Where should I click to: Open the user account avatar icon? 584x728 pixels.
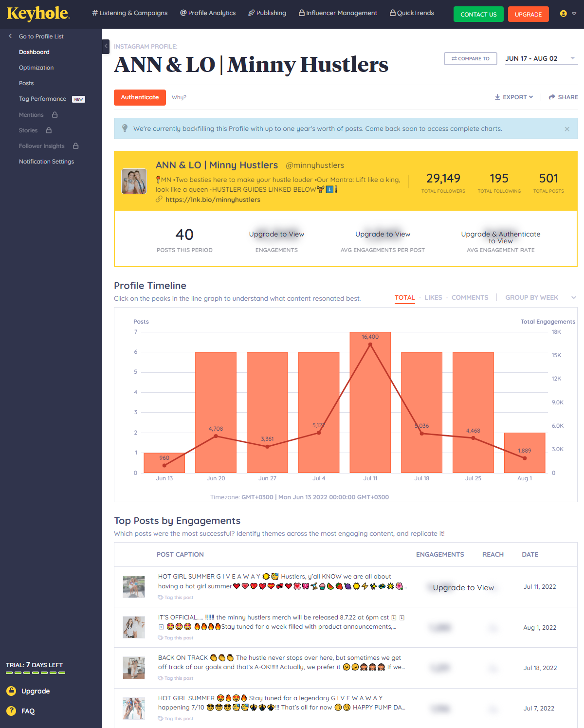click(x=563, y=14)
